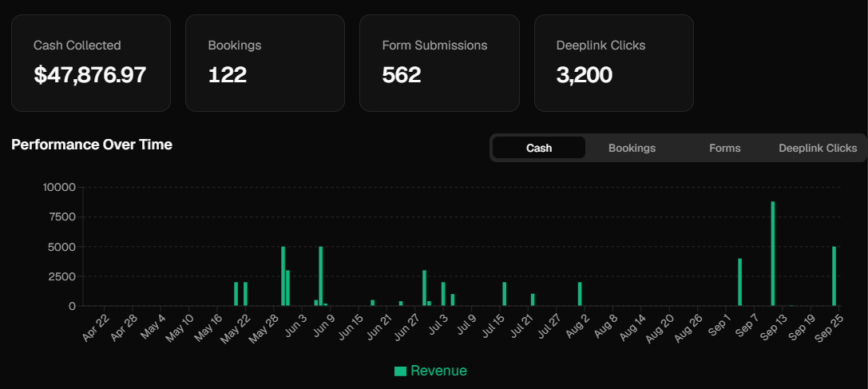This screenshot has height=389, width=868.
Task: Switch to the Deeplink Clicks tab
Action: click(x=818, y=148)
